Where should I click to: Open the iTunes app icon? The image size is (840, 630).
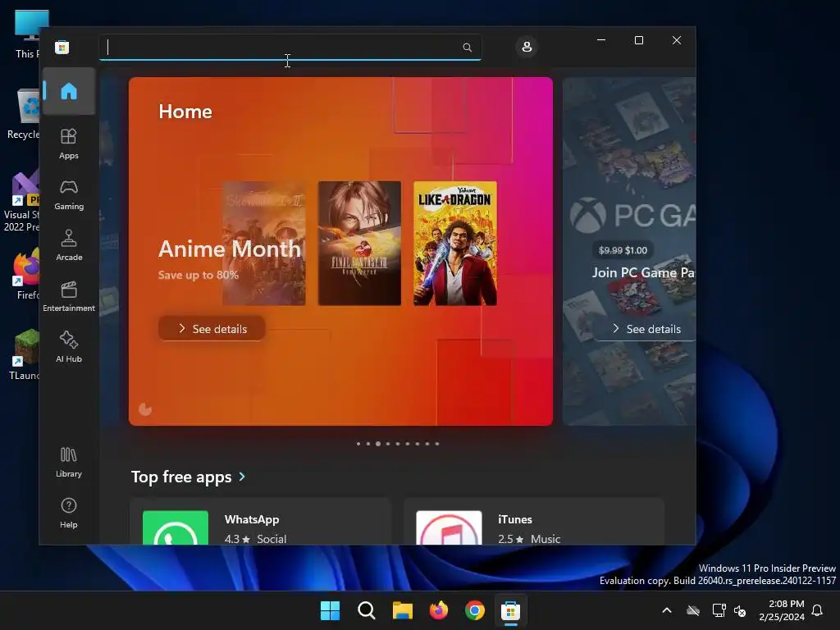(x=449, y=527)
